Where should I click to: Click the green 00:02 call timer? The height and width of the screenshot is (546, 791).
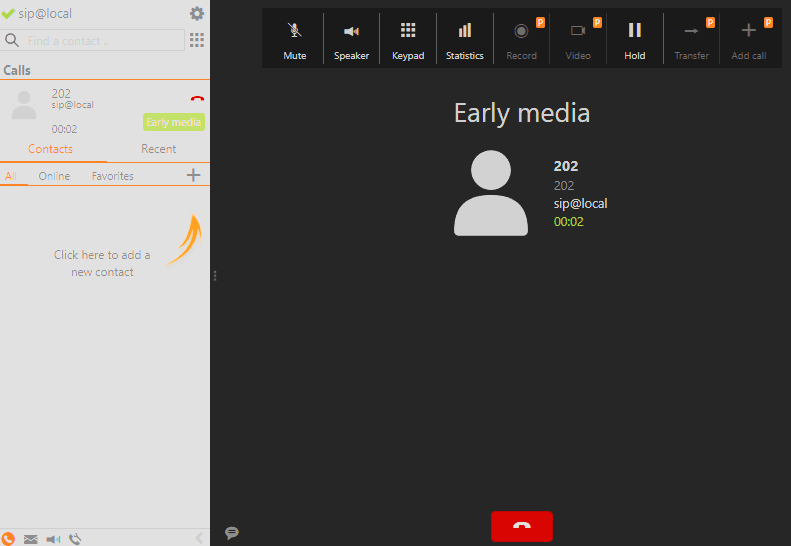pos(569,222)
